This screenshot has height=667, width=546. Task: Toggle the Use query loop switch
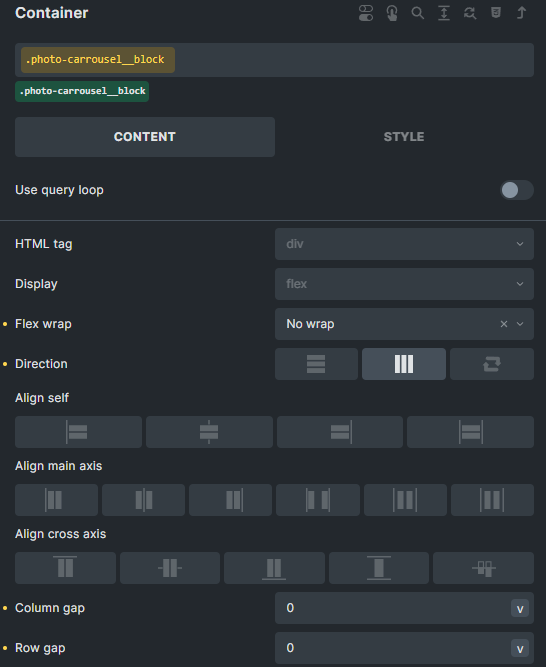click(516, 190)
